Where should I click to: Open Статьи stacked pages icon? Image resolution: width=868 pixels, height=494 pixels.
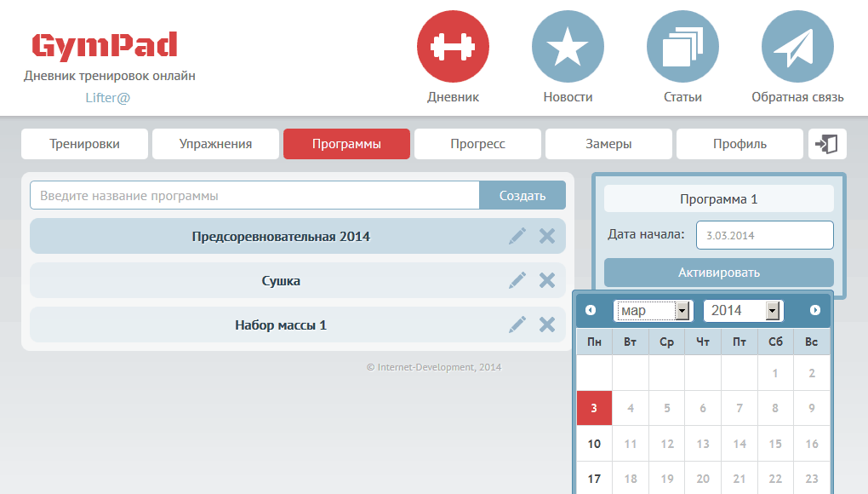click(x=682, y=46)
